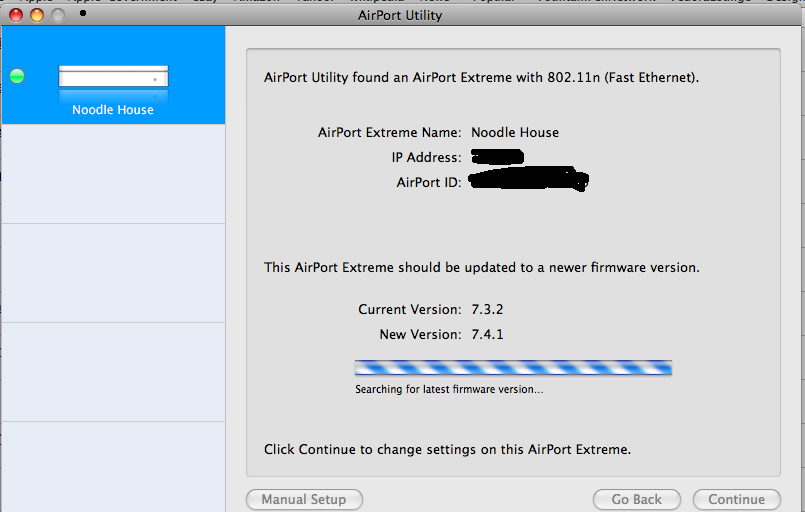This screenshot has height=512, width=805.
Task: Click the blacked-out IP Address value
Action: 497,156
